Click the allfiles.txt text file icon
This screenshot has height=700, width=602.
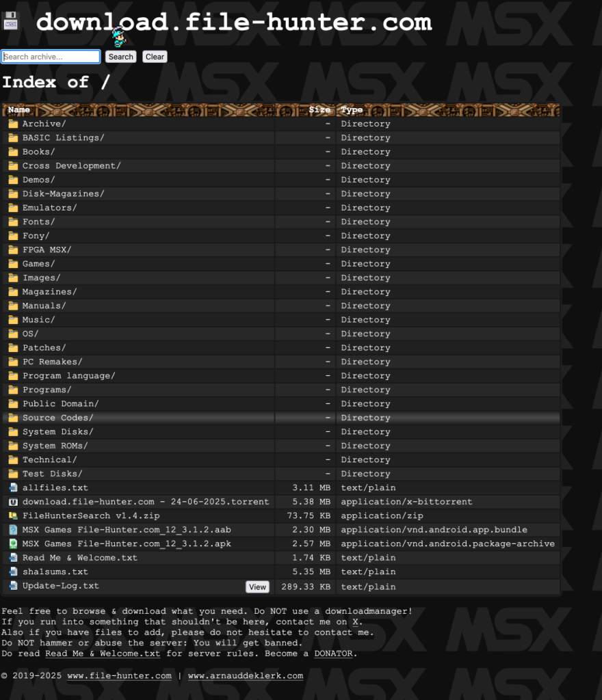13,488
